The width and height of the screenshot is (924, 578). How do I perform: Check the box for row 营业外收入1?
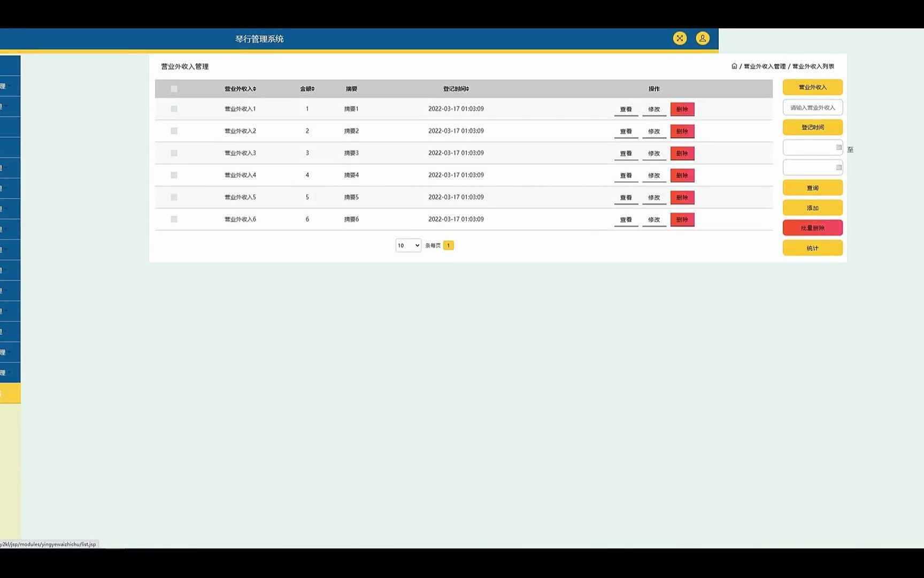pyautogui.click(x=174, y=109)
